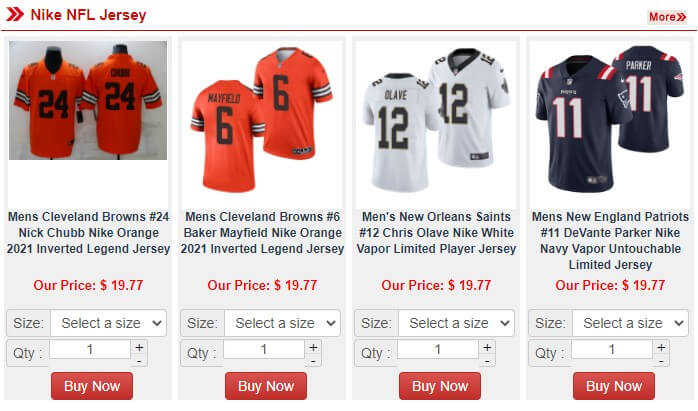Click quantity field for Nick Chubb jersey
This screenshot has width=698, height=411.
(x=90, y=350)
